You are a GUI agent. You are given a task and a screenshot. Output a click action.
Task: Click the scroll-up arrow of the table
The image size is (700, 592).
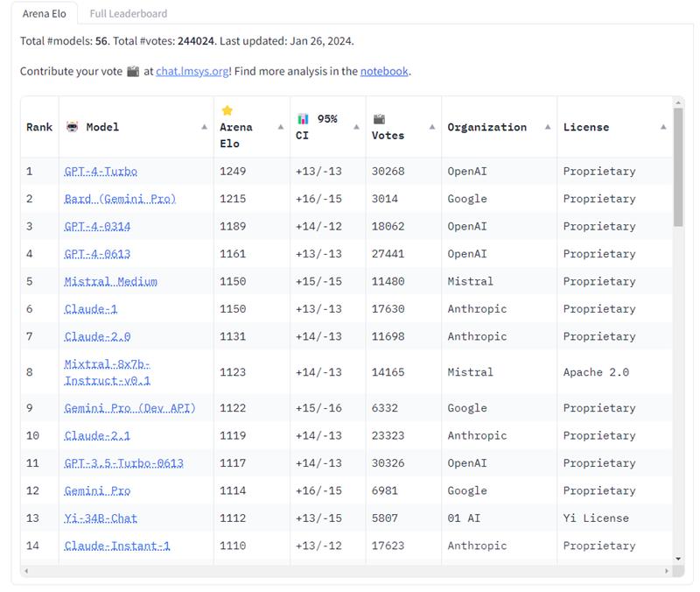(x=678, y=102)
